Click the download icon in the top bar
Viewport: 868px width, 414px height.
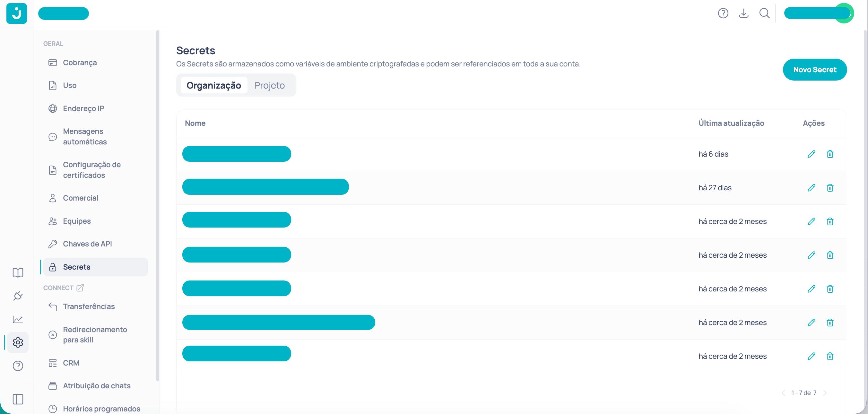744,13
